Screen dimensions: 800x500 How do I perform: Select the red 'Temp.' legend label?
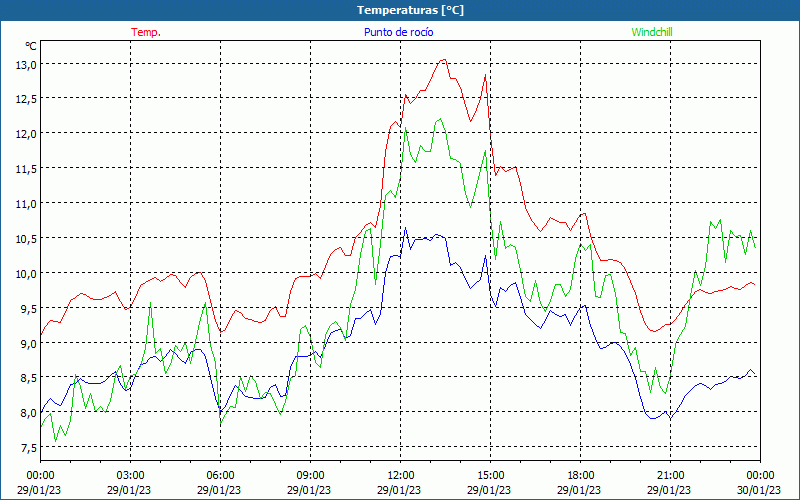click(x=146, y=32)
